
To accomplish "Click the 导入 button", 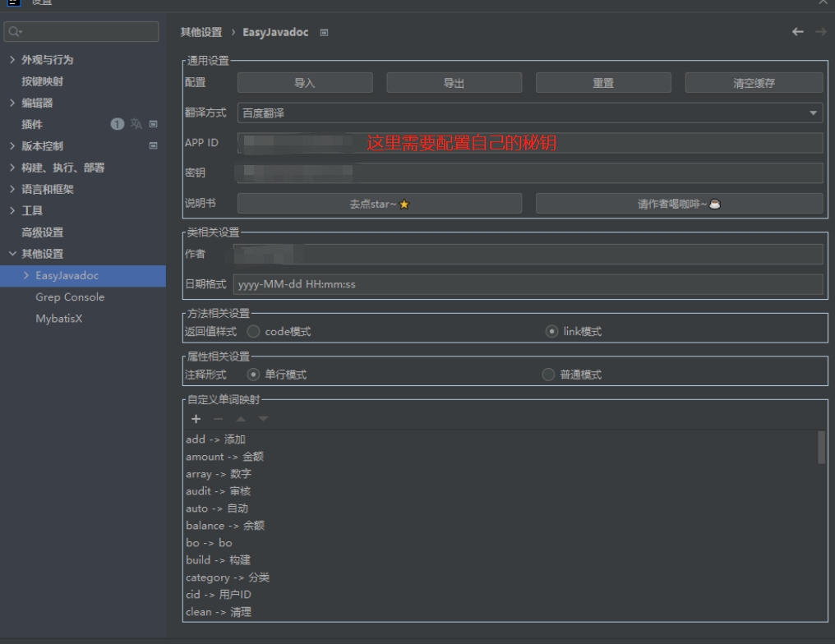I will pyautogui.click(x=304, y=83).
